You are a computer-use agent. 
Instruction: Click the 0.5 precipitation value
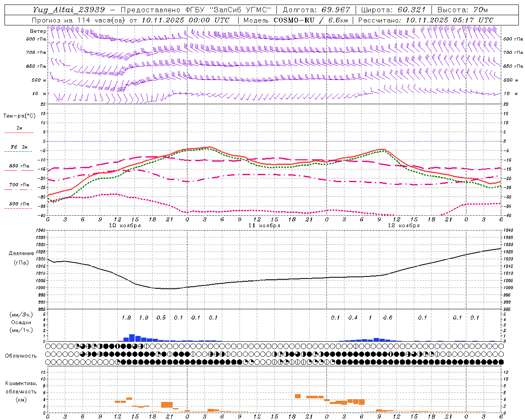coord(161,318)
